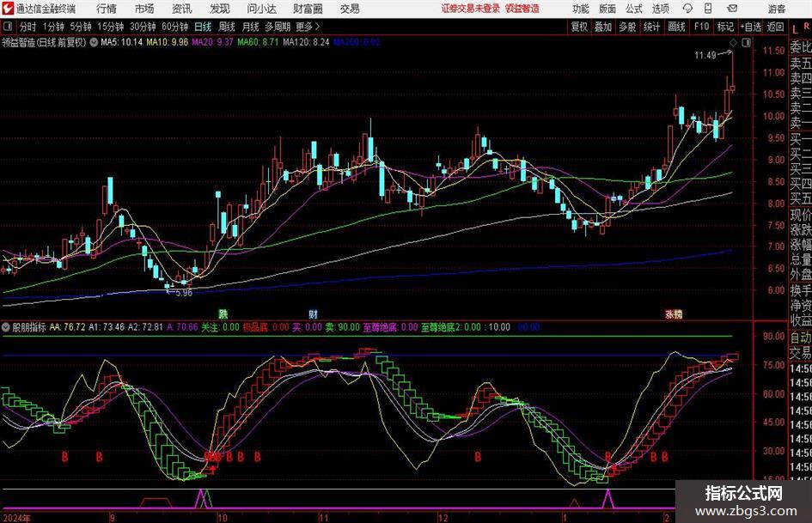This screenshot has height=523, width=812.
Task: Click the MA20: 9.37 label
Action: (x=213, y=42)
